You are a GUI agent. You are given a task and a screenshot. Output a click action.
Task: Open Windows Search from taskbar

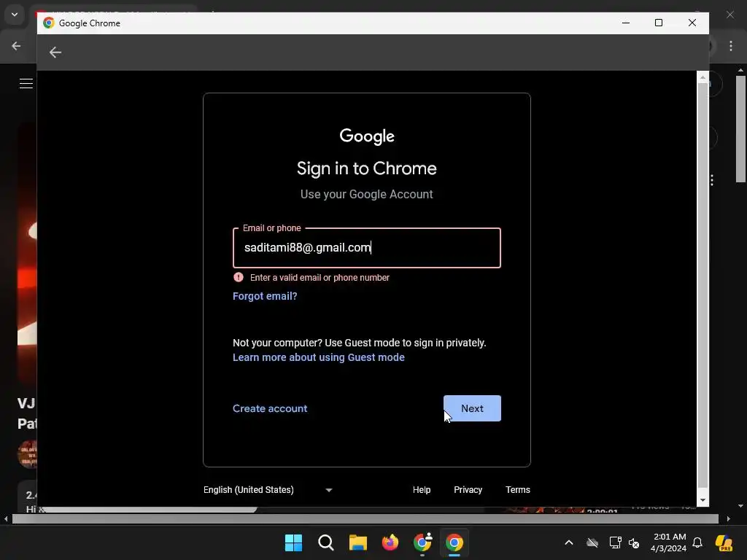[x=326, y=542]
